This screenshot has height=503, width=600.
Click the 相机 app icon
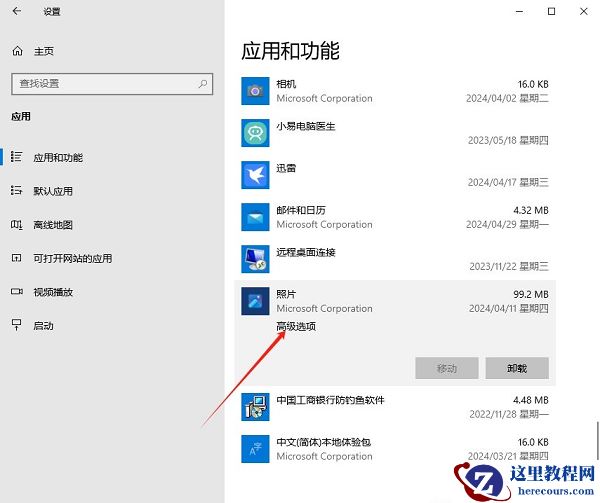(x=255, y=91)
